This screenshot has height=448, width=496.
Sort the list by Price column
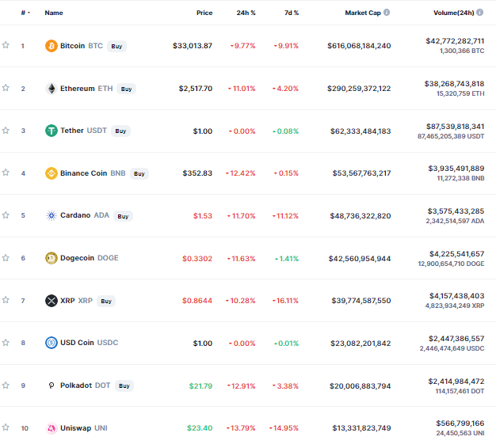[x=204, y=13]
